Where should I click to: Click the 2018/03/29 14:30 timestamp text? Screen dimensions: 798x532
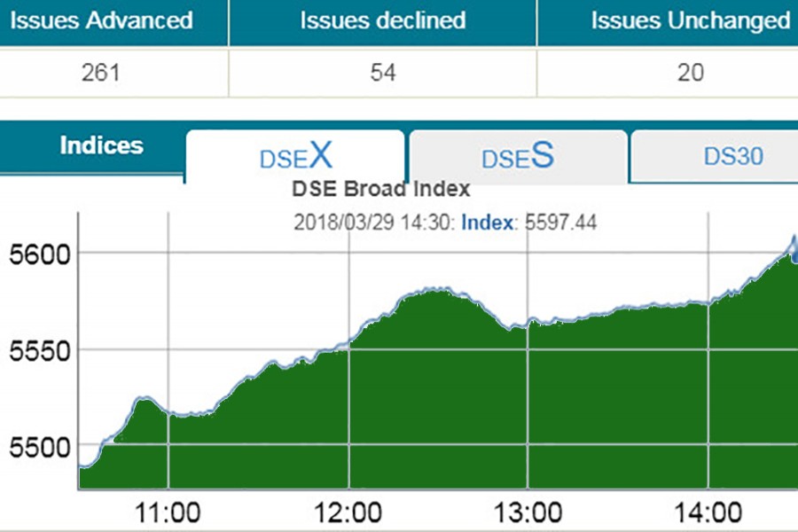[373, 223]
